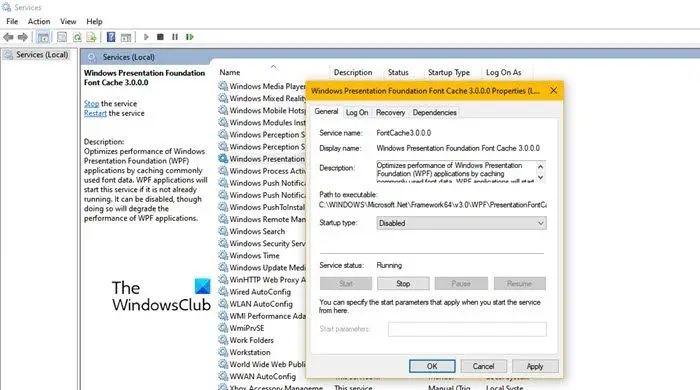
Task: Click the Export List toolbar icon
Action: [92, 37]
